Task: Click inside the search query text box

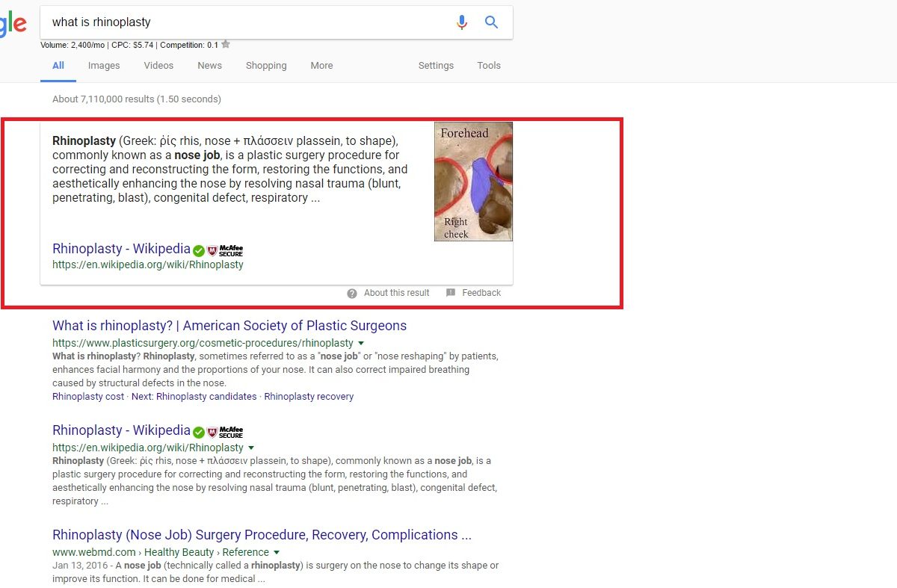Action: point(247,22)
